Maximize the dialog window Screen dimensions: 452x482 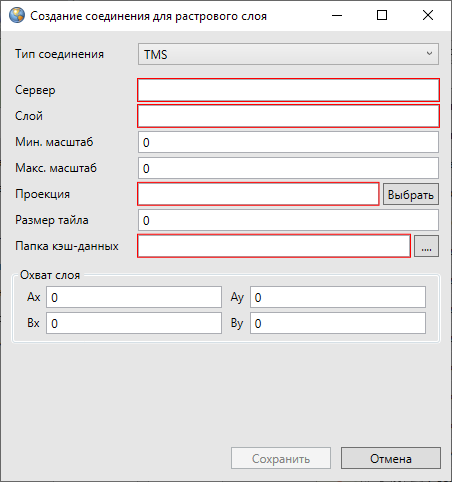pos(382,15)
